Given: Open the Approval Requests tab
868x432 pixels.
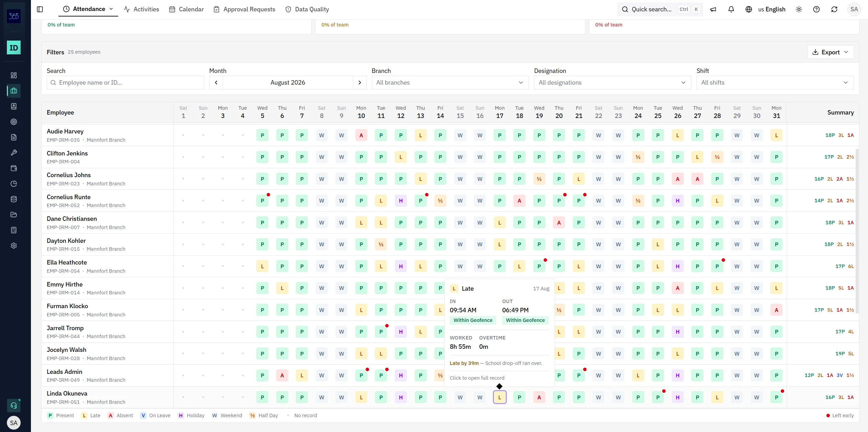Looking at the screenshot, I should pos(244,9).
